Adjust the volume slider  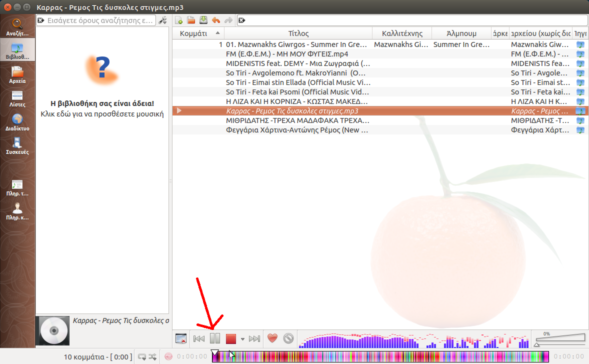click(x=559, y=339)
